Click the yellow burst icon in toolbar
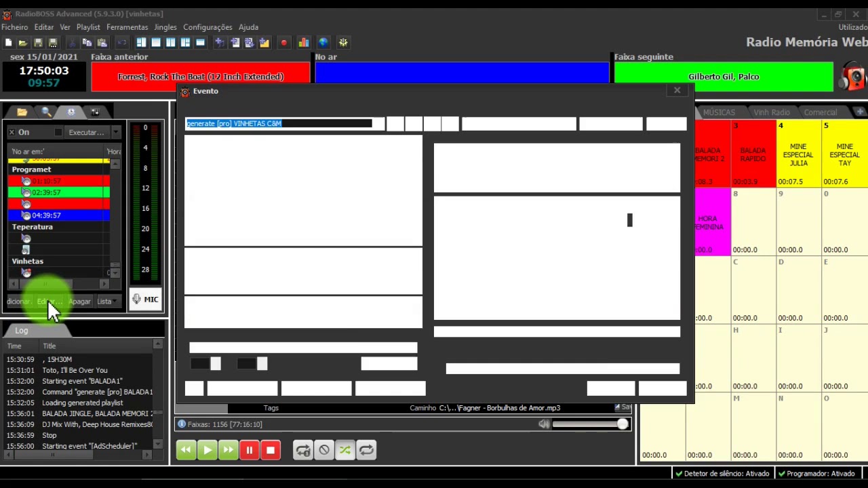 (343, 43)
